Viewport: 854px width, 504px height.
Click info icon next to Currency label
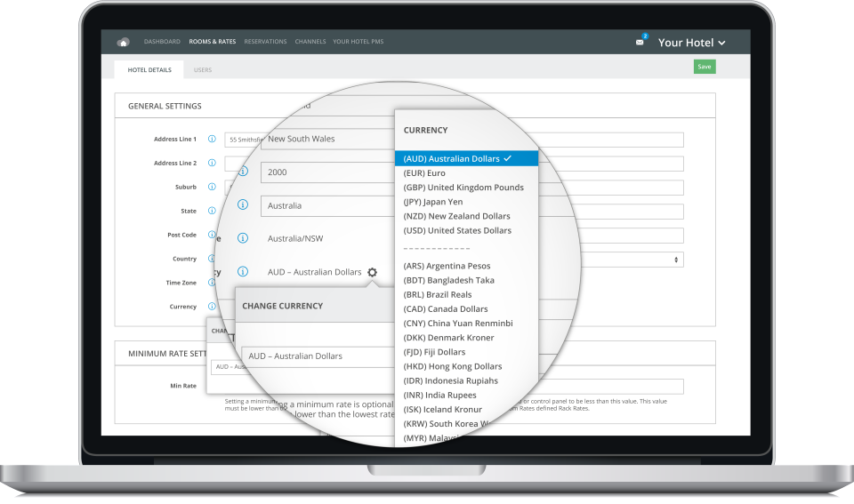coord(212,307)
